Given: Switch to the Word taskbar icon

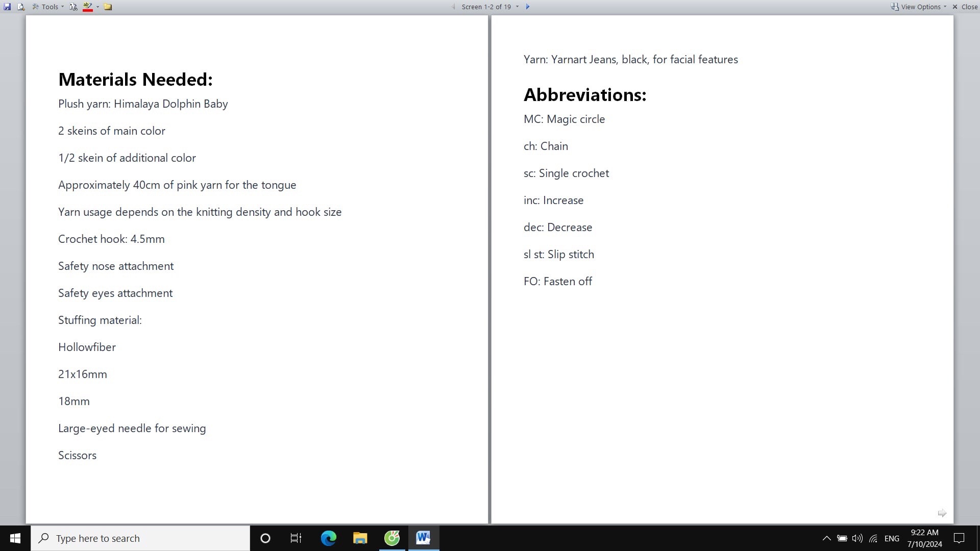Looking at the screenshot, I should coord(423,538).
